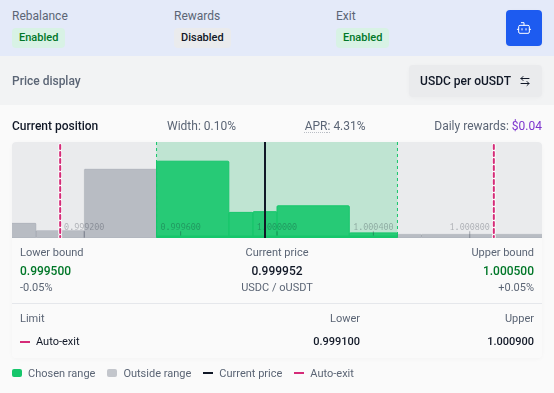Viewport: 554px width, 393px height.
Task: Click the pink Auto-exit legend entry
Action: (324, 373)
